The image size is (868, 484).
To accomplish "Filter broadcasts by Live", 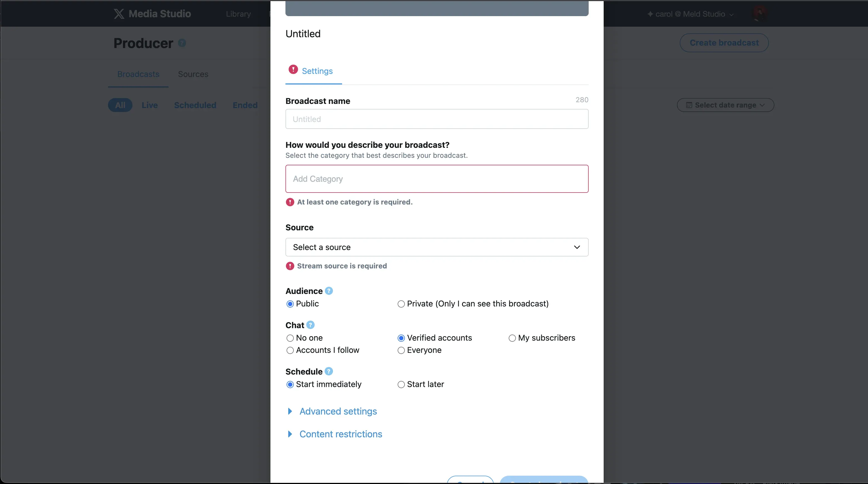I will coord(150,105).
